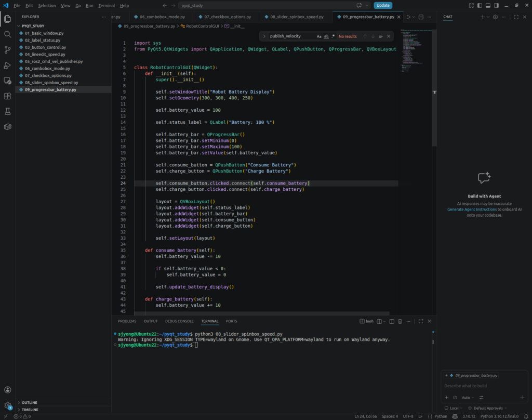Open the File menu
532x420 pixels.
coord(17,5)
